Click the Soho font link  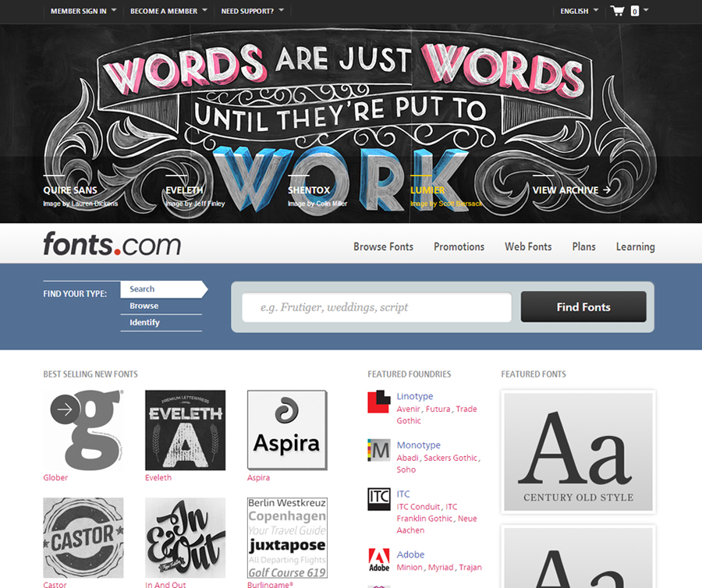[406, 469]
